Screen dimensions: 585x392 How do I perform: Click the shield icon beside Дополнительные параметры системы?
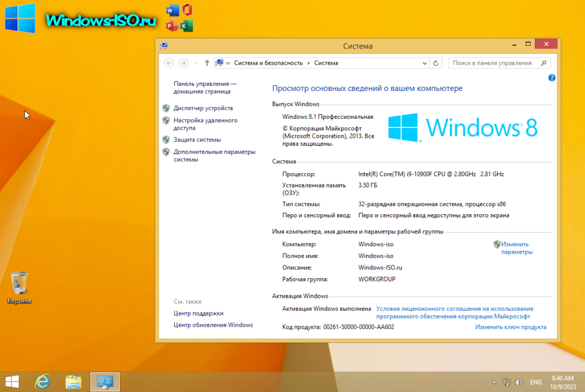tap(166, 152)
